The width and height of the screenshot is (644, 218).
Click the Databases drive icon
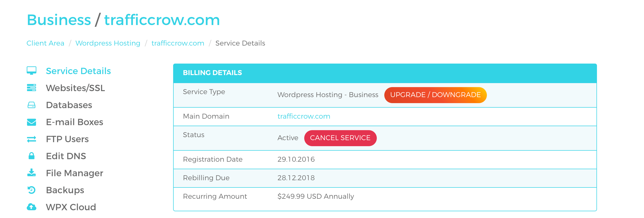(x=32, y=105)
